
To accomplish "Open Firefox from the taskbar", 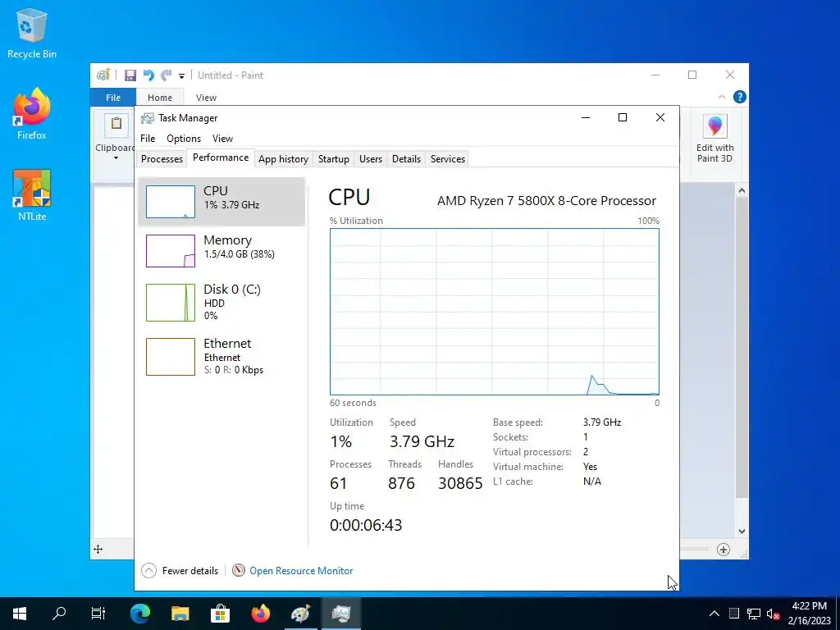I will (261, 614).
